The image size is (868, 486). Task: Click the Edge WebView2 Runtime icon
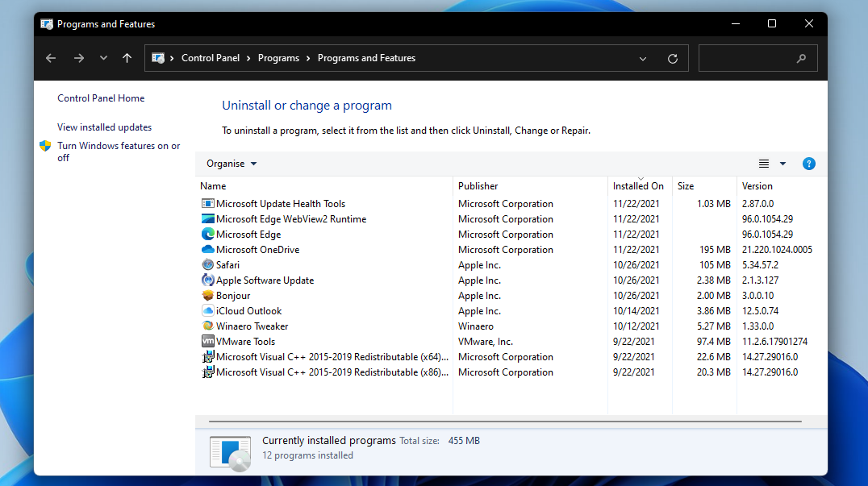[x=207, y=219]
